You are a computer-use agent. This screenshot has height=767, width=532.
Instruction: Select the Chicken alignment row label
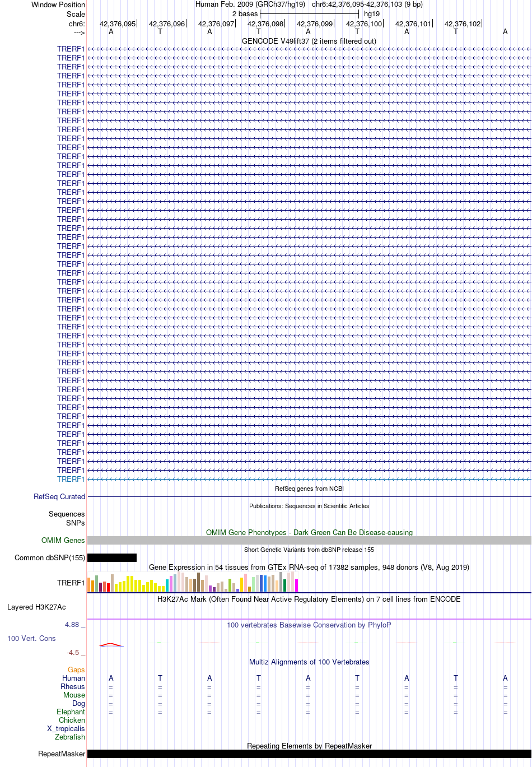tap(72, 720)
